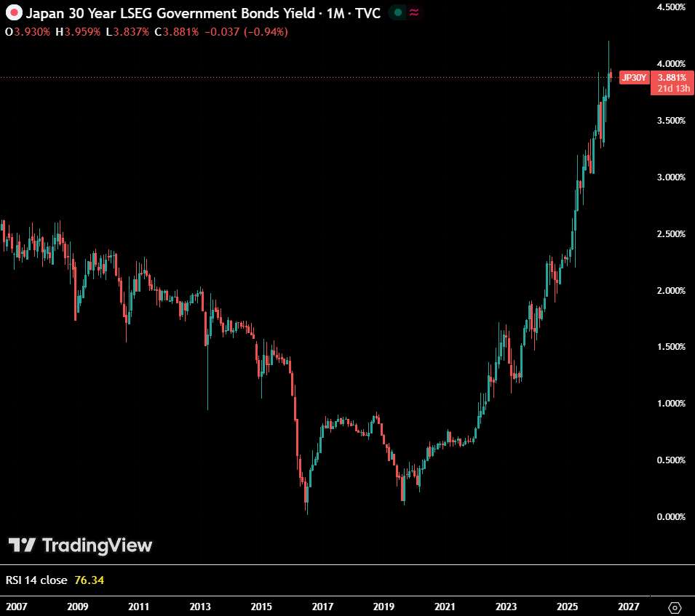Click the 2019 label on time axis

[384, 607]
